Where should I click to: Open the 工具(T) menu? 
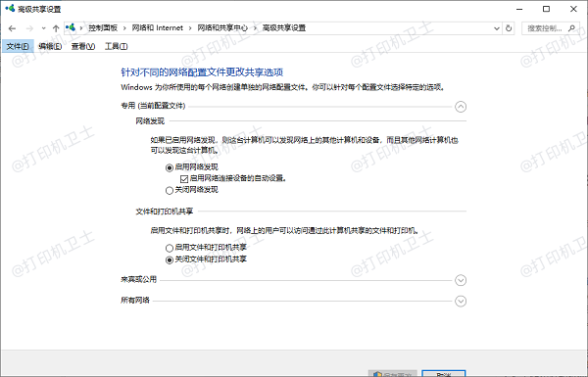pos(117,46)
